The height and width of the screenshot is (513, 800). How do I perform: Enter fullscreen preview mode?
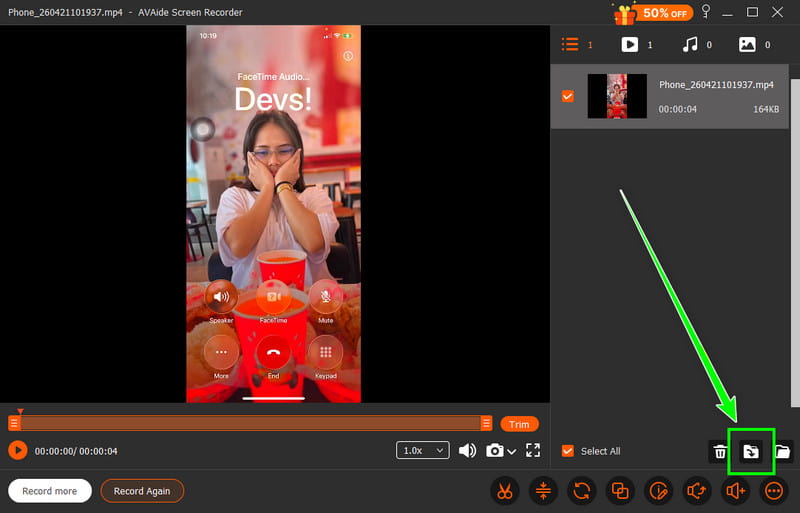[533, 450]
